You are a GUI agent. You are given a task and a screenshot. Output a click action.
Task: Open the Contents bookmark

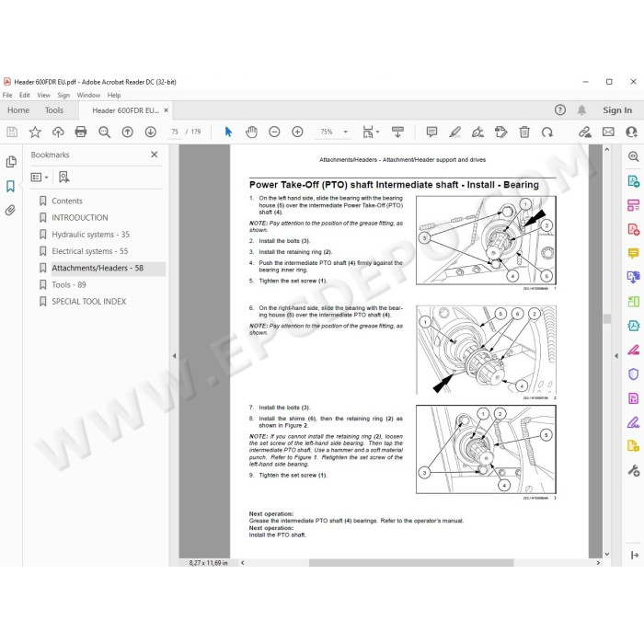[x=67, y=201]
